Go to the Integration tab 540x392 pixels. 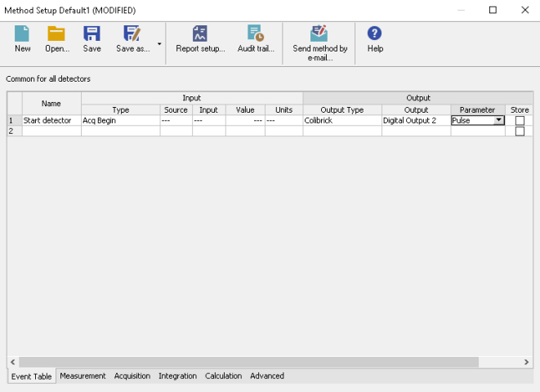[x=178, y=376]
